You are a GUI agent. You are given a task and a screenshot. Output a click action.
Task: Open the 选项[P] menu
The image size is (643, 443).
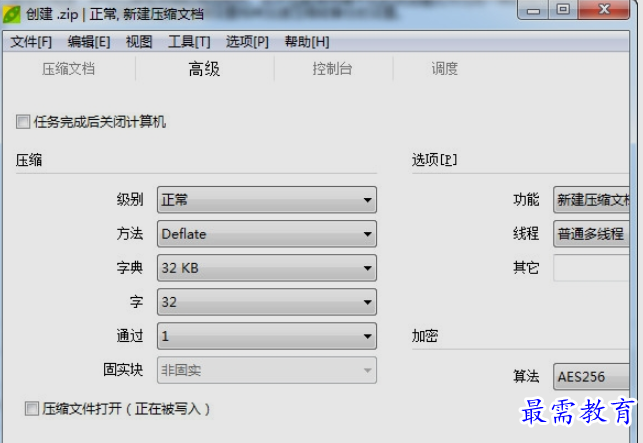(x=247, y=42)
